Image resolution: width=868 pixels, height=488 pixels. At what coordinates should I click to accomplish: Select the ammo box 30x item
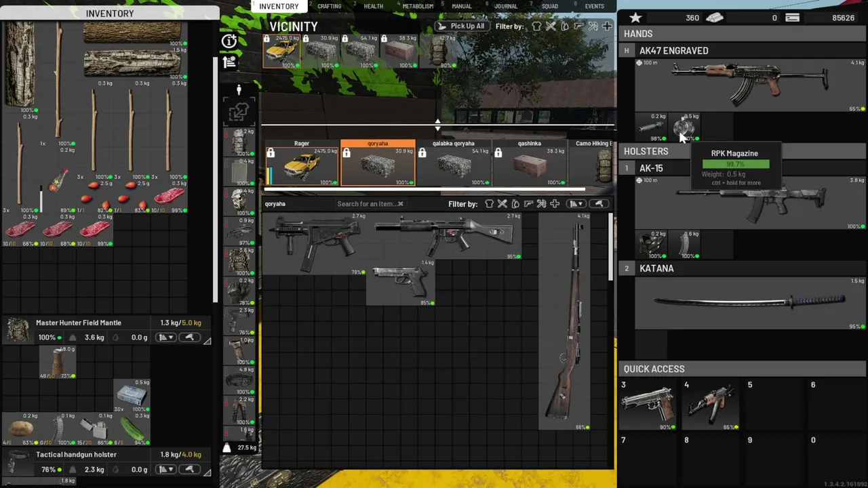click(x=131, y=396)
